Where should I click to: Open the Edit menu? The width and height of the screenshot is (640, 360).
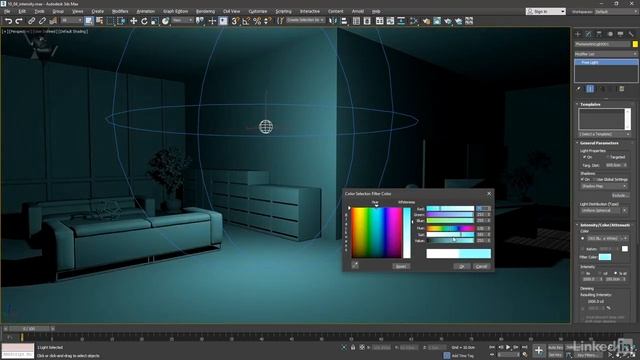pyautogui.click(x=22, y=11)
